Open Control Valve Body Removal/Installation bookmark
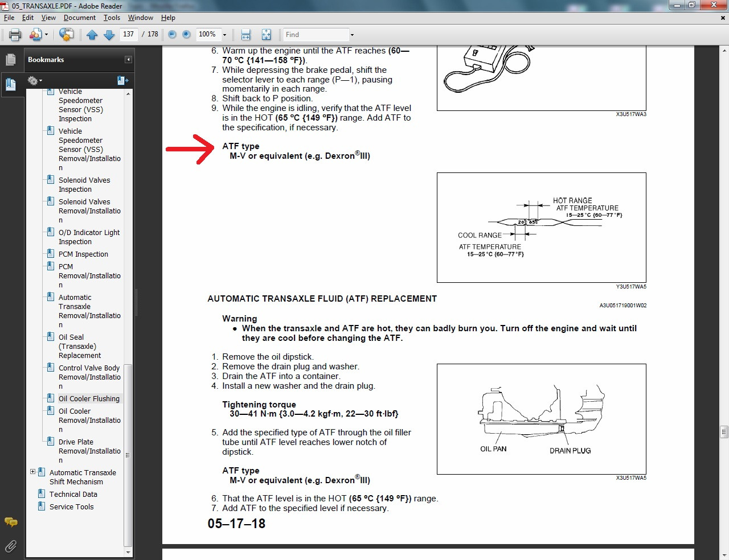The width and height of the screenshot is (729, 560). click(89, 377)
